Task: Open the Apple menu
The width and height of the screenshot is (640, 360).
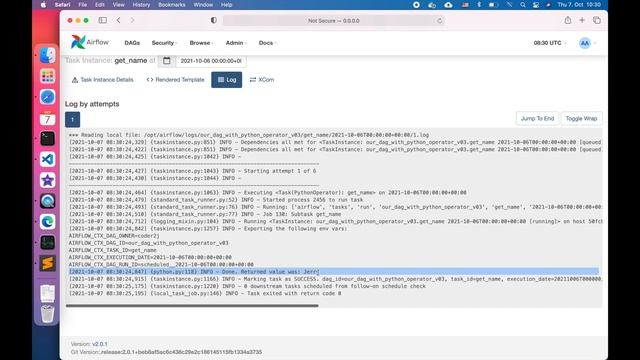Action: click(x=43, y=5)
